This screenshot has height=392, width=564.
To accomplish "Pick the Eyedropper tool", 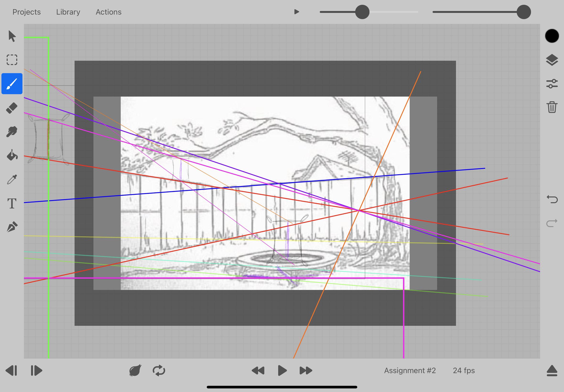I will pos(11,178).
